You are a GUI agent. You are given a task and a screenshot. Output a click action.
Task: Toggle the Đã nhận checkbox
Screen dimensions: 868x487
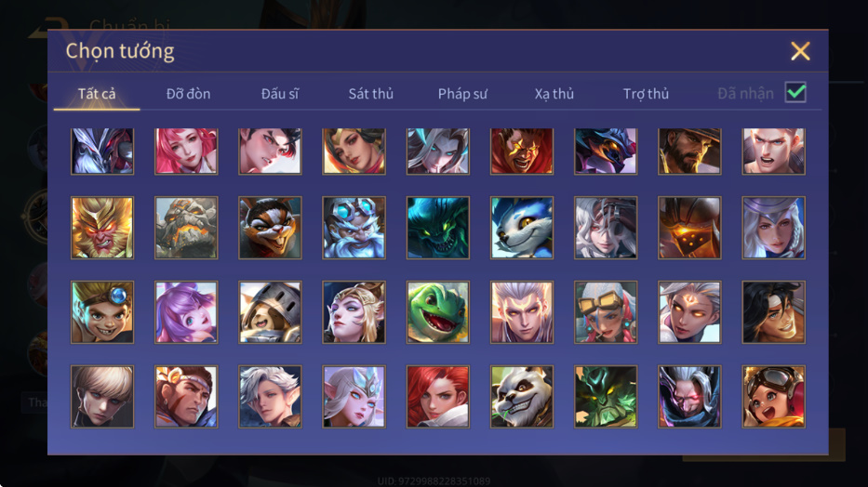[x=795, y=92]
